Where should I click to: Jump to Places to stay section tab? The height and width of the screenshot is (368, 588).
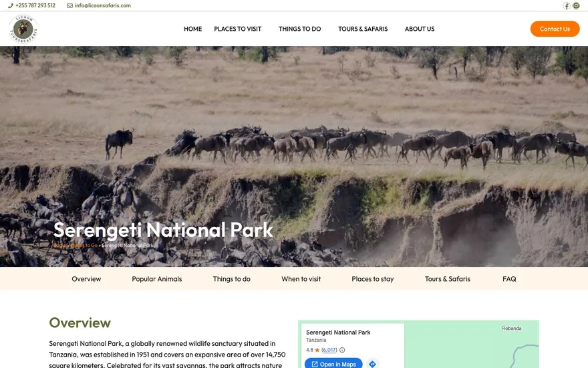(x=373, y=279)
